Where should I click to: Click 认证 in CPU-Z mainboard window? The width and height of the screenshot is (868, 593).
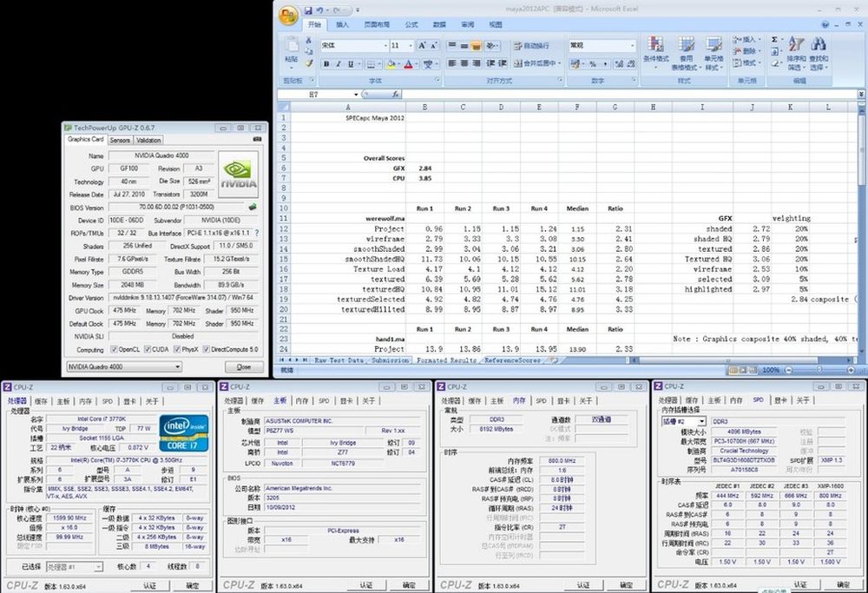click(366, 585)
